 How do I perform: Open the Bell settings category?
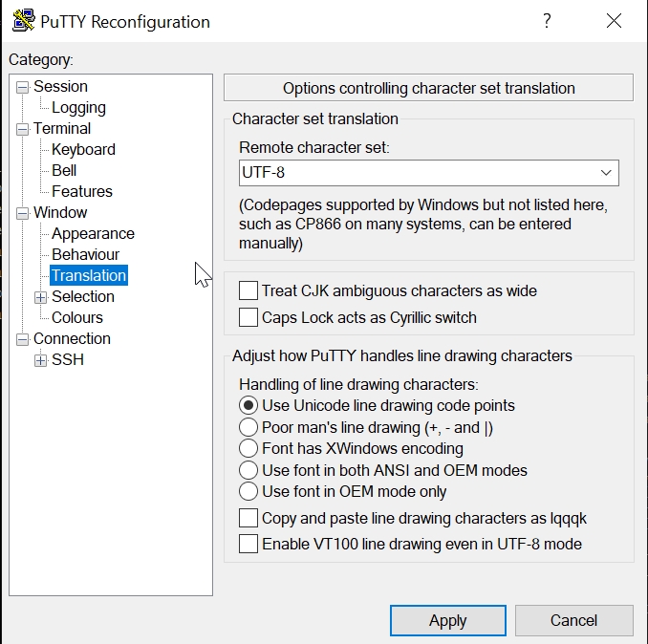(64, 170)
